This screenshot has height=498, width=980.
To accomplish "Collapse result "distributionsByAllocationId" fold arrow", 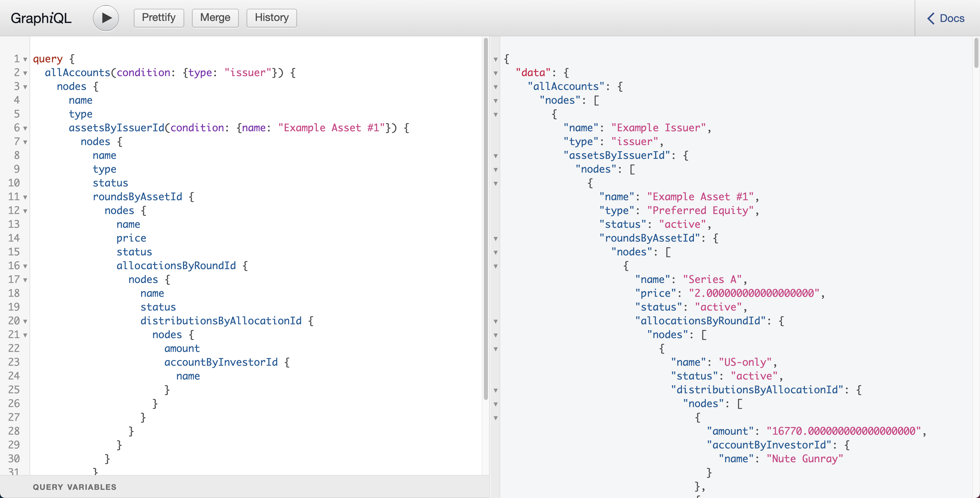I will (x=495, y=390).
